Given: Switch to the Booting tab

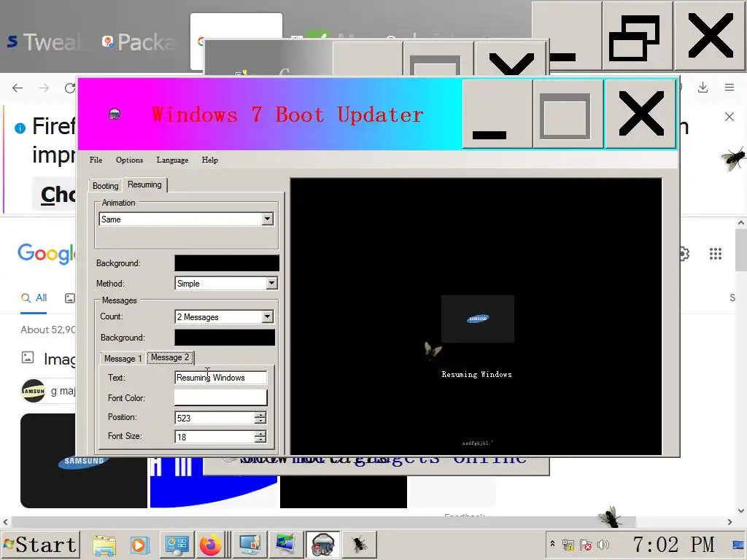Looking at the screenshot, I should click(105, 186).
